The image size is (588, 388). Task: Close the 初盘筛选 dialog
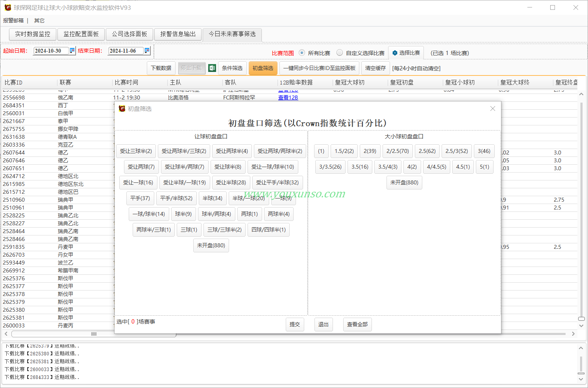(x=493, y=108)
